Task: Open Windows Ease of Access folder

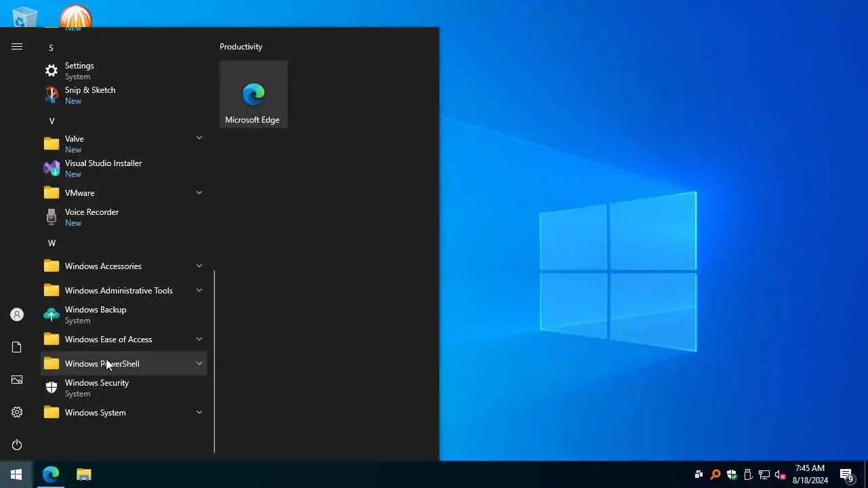Action: pyautogui.click(x=124, y=339)
